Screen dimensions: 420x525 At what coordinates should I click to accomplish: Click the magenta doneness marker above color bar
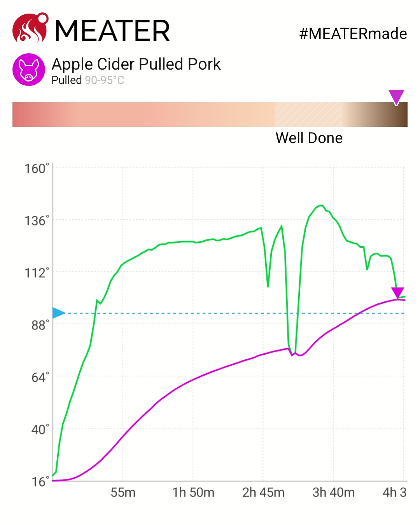[x=396, y=97]
